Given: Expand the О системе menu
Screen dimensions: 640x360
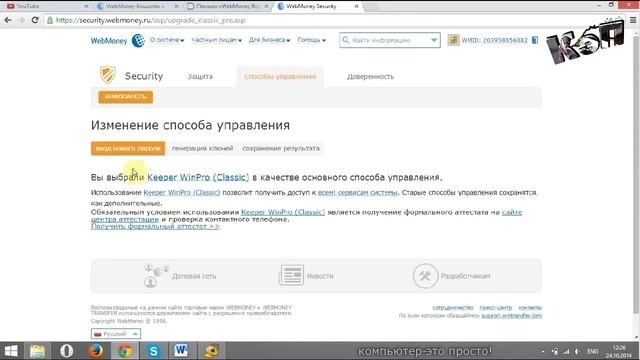Looking at the screenshot, I should 167,40.
